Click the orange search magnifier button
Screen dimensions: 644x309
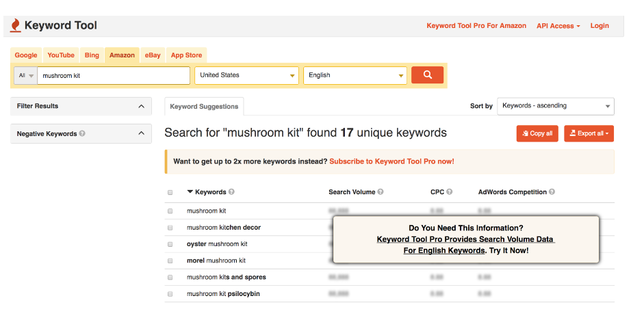point(427,75)
